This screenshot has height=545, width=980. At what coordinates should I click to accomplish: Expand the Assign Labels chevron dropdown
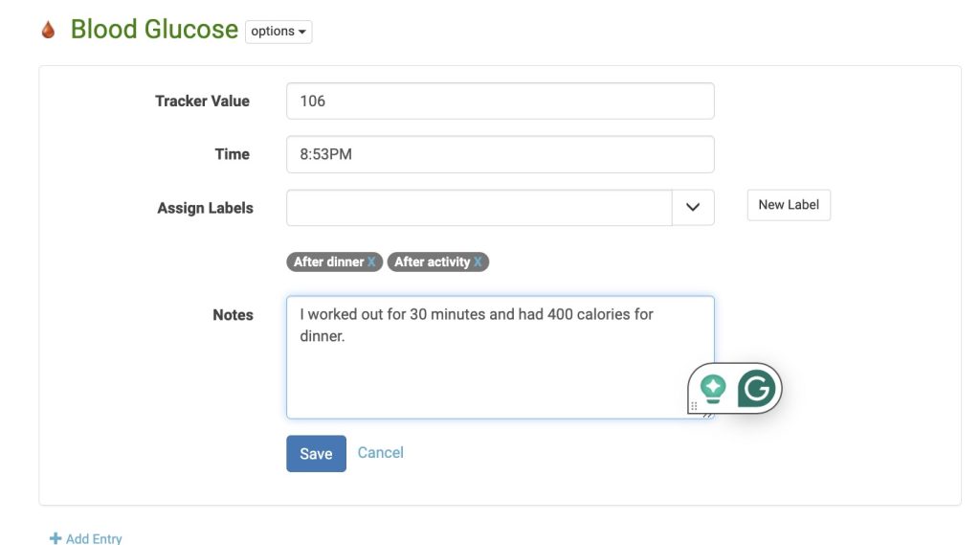(693, 208)
